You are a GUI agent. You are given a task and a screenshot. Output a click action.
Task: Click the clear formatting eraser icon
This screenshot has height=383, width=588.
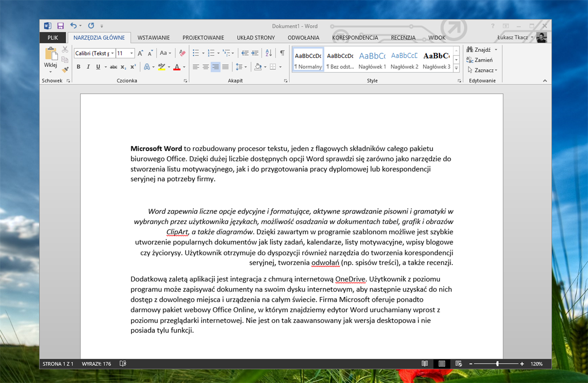[182, 53]
